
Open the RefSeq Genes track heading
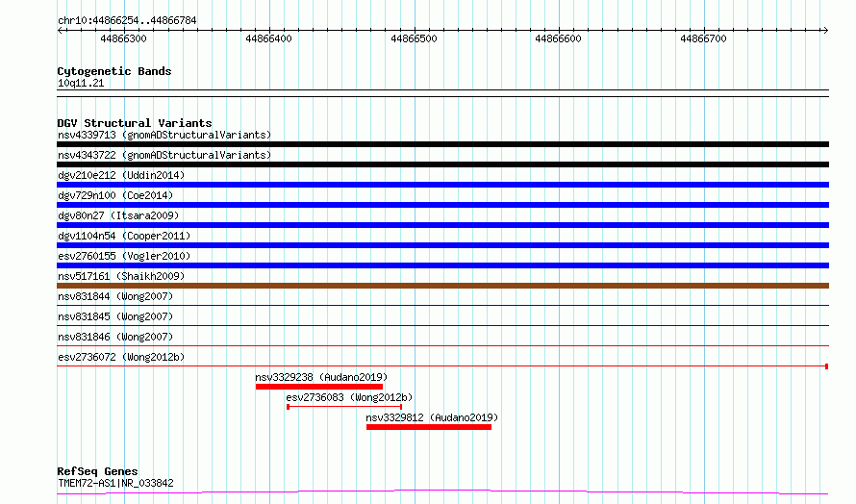[x=97, y=471]
